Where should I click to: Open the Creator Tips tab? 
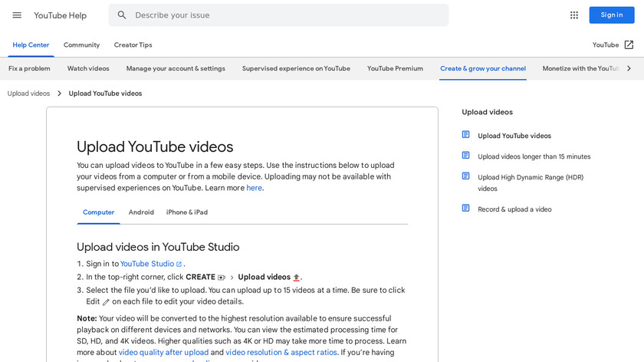click(x=133, y=44)
